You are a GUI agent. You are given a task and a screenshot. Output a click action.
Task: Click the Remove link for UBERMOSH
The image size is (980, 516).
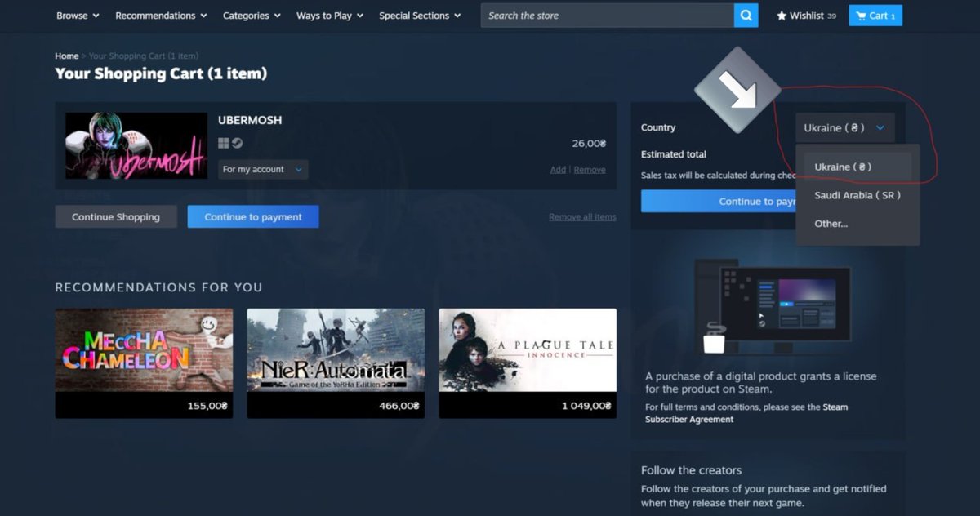click(x=590, y=170)
